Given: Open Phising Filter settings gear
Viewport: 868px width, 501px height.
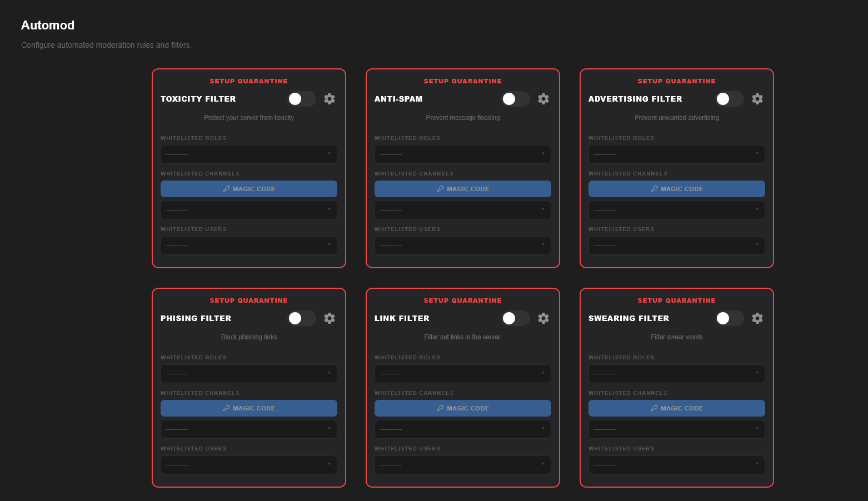Looking at the screenshot, I should pyautogui.click(x=330, y=318).
